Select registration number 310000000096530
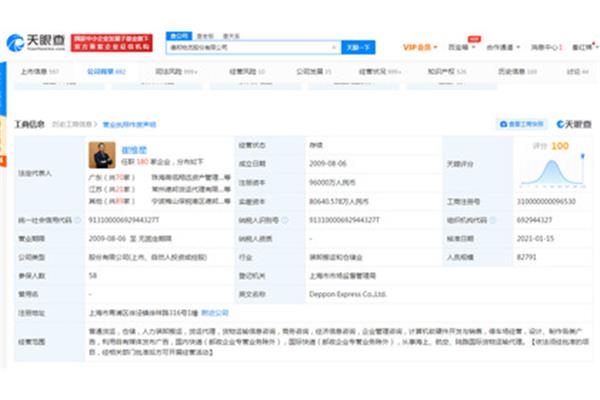This screenshot has height=400, width=600. point(546,201)
